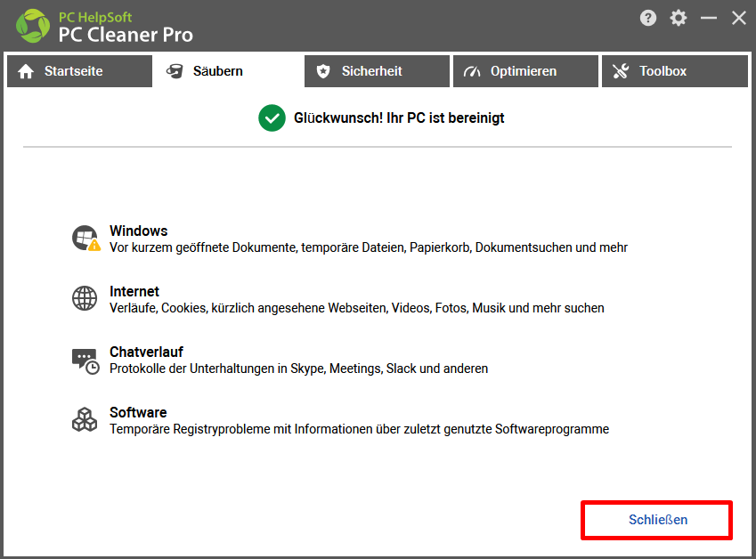Click the Schließen button
Image resolution: width=756 pixels, height=559 pixels.
[656, 520]
